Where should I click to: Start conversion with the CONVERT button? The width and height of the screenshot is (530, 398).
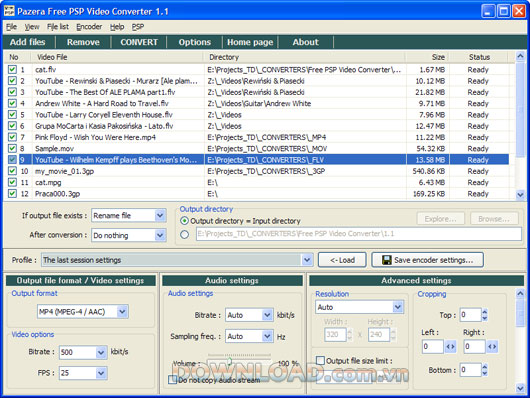(x=139, y=42)
